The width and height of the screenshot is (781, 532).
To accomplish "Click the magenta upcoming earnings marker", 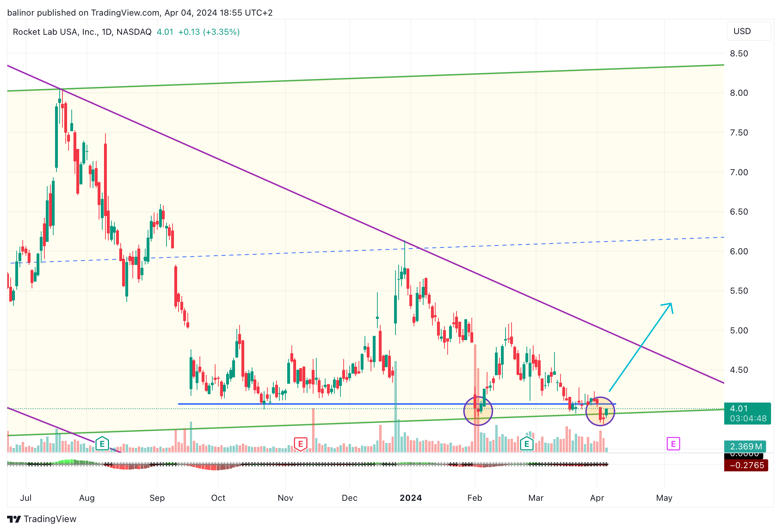I will pyautogui.click(x=673, y=444).
